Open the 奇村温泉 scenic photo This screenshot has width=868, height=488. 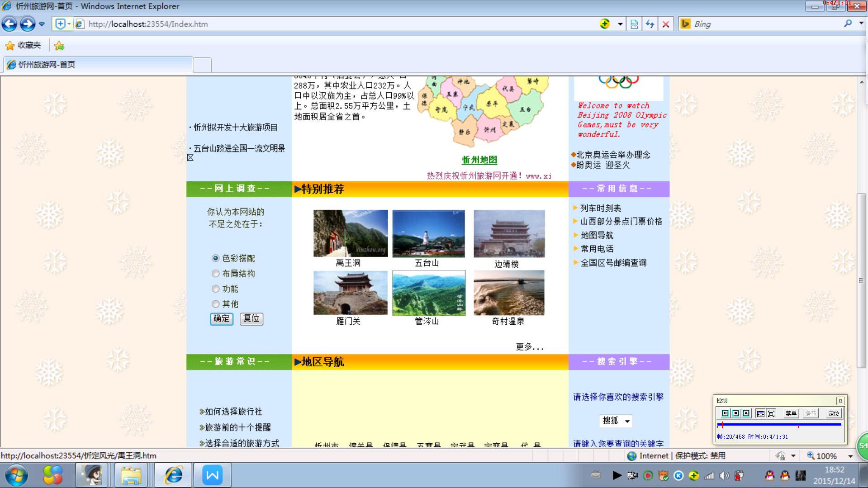(x=509, y=293)
